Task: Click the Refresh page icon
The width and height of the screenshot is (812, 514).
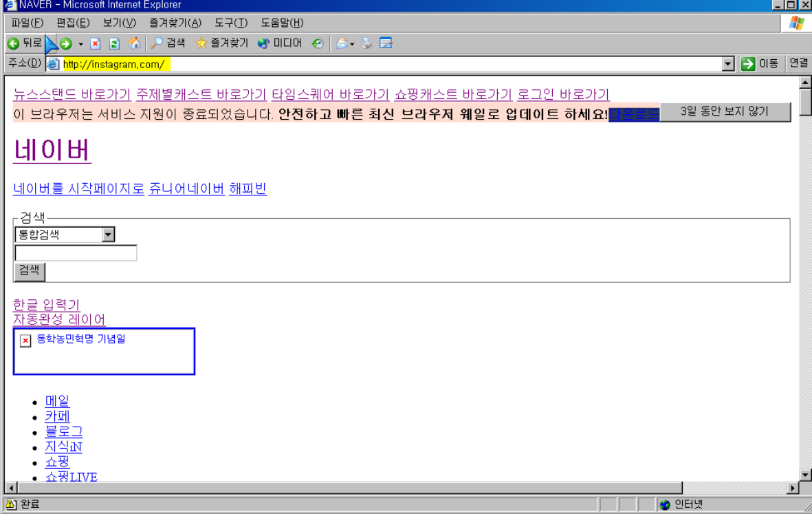Action: [x=114, y=43]
